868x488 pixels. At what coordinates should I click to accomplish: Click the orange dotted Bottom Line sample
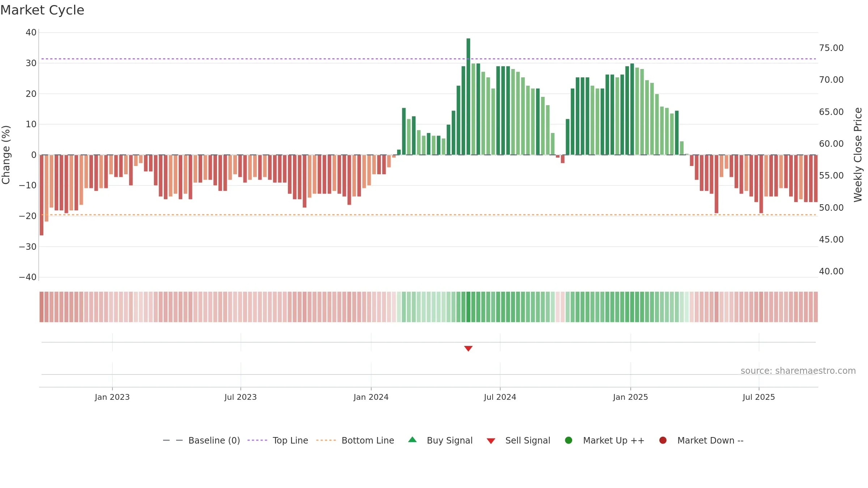coord(326,440)
